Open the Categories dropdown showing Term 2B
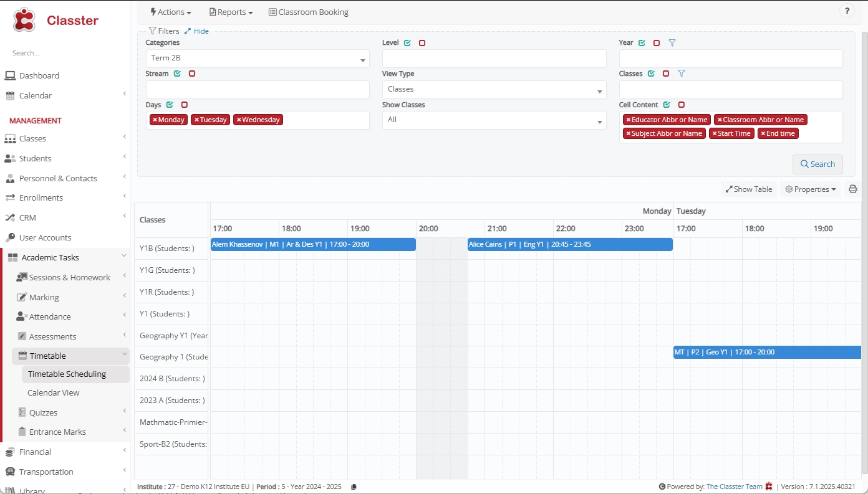The image size is (868, 494). (x=257, y=59)
